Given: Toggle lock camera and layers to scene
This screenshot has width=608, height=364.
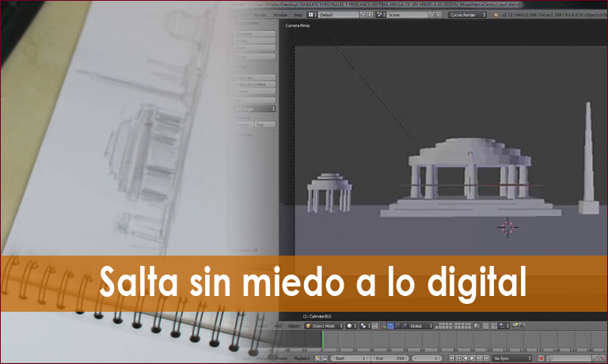Looking at the screenshot, I should click(477, 326).
